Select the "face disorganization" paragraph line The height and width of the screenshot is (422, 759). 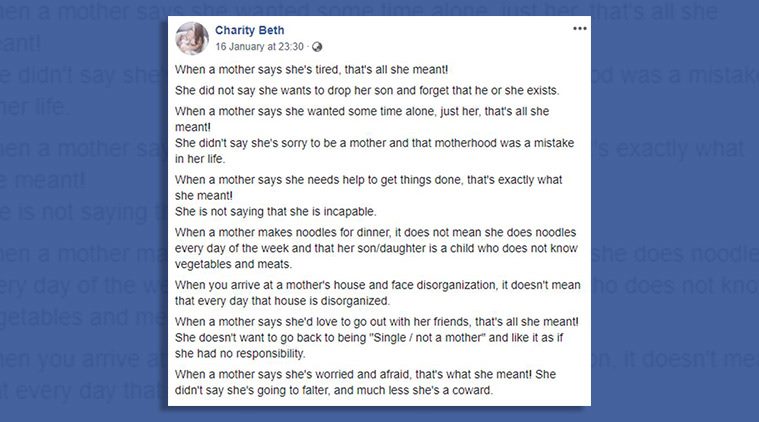click(x=377, y=285)
